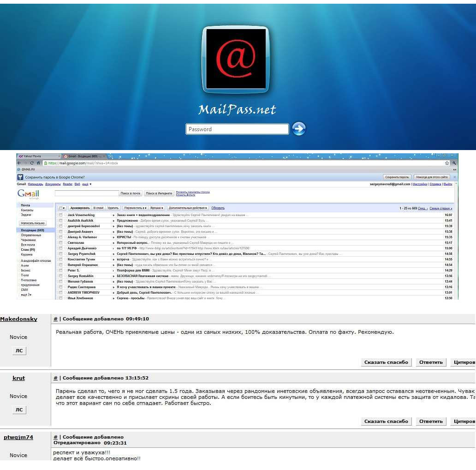Open the browser home page icon

[x=39, y=163]
